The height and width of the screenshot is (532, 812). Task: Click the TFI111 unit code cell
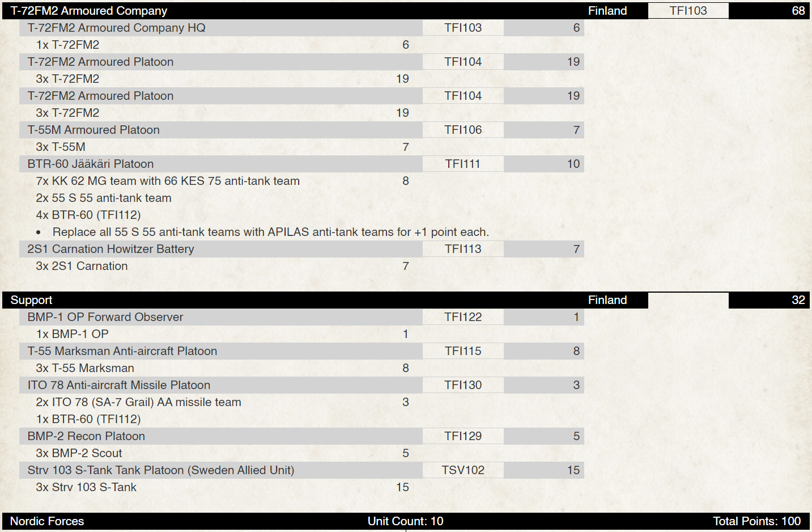coord(463,164)
